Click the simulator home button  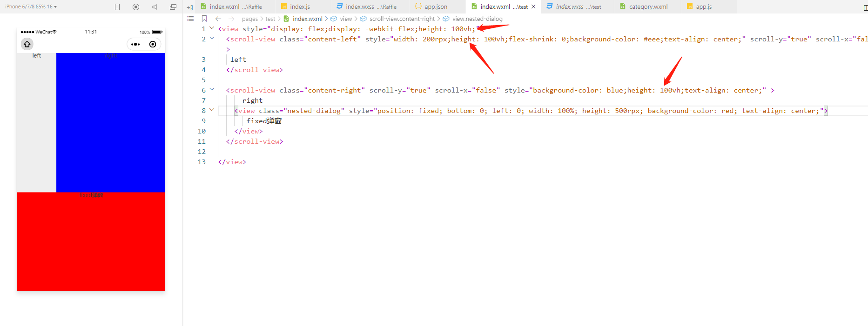[27, 44]
